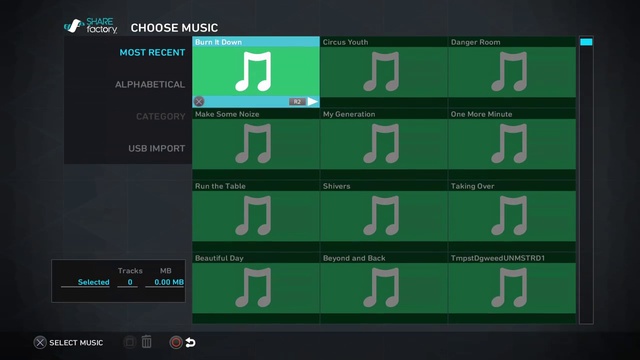Image resolution: width=640 pixels, height=360 pixels.
Task: Pick the Beyond and Back track
Action: tap(384, 288)
